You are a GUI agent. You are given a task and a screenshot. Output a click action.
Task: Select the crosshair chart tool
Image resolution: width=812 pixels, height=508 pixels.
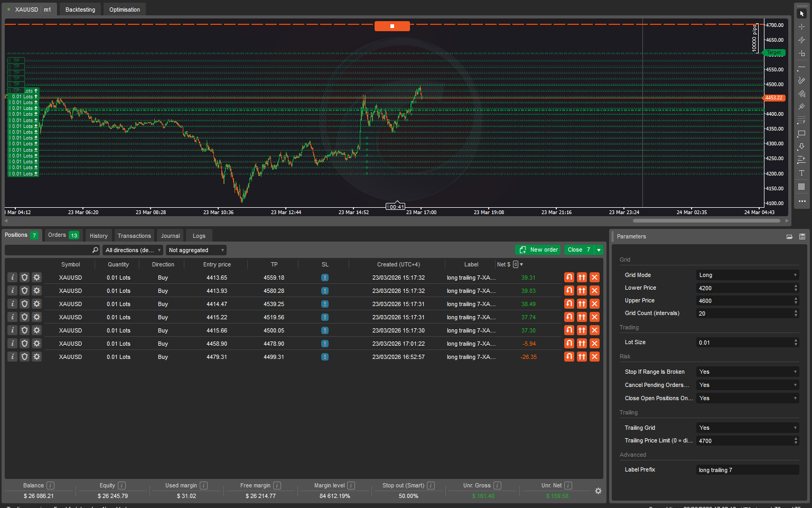click(801, 27)
